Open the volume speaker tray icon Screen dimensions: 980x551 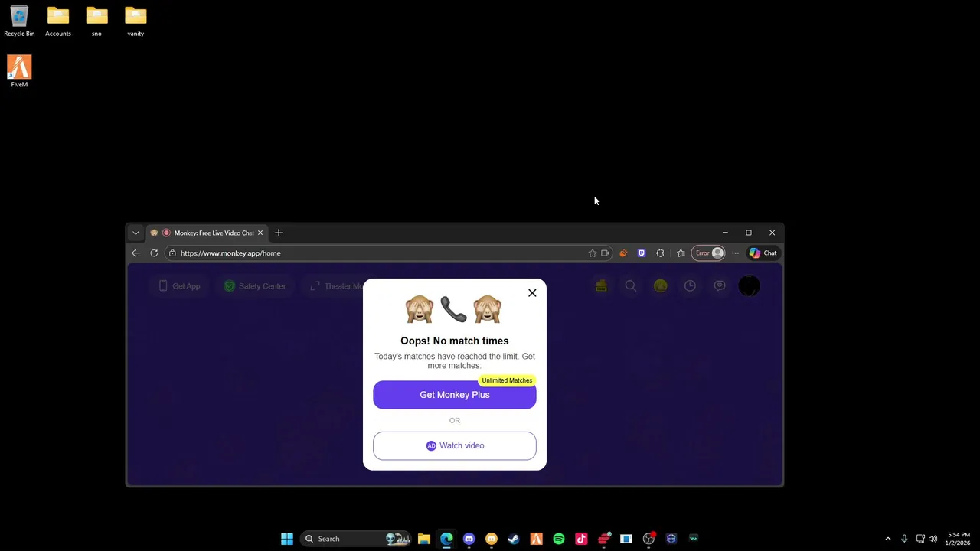933,539
